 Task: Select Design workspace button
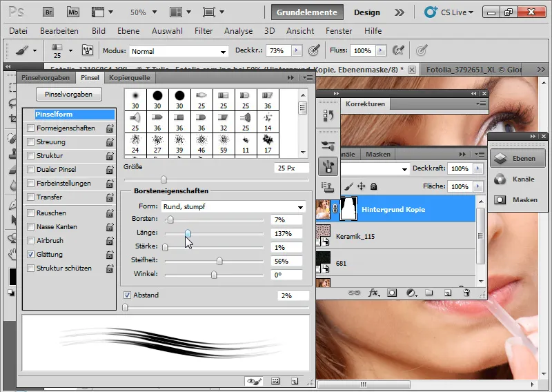tap(367, 12)
